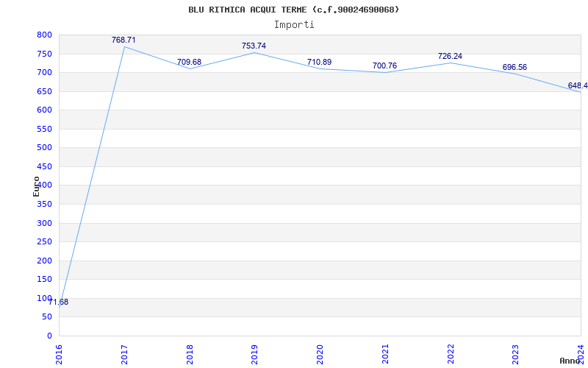Click the 50 y-axis tick label

[47, 317]
